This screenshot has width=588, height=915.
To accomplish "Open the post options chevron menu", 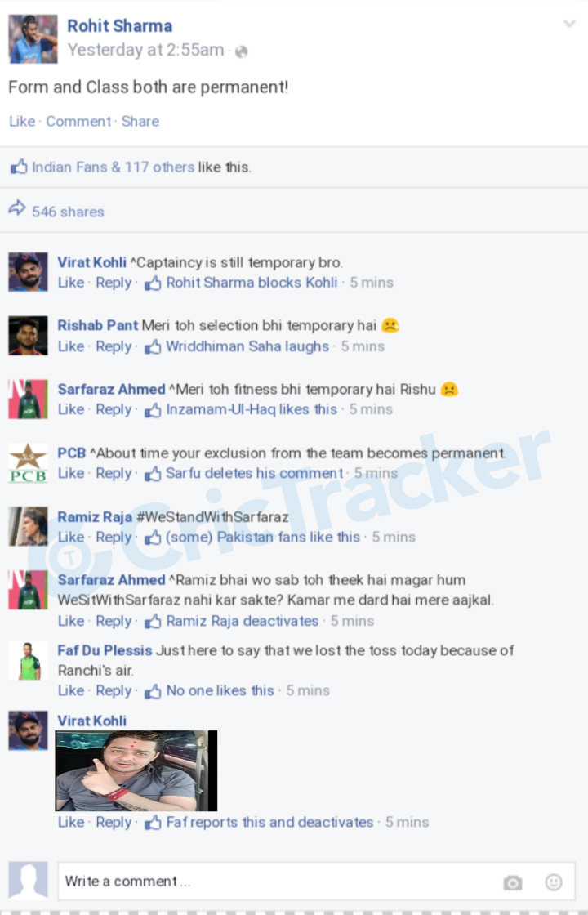I will click(x=569, y=24).
